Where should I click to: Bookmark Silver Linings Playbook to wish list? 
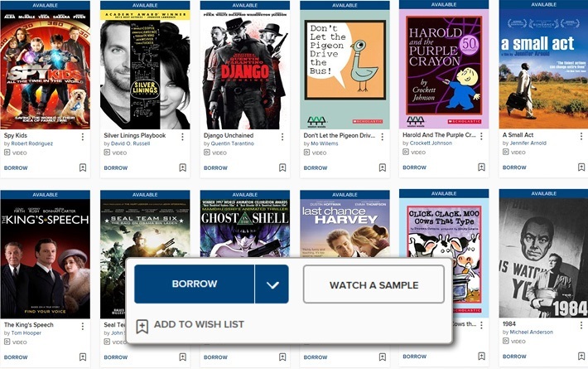pyautogui.click(x=182, y=168)
